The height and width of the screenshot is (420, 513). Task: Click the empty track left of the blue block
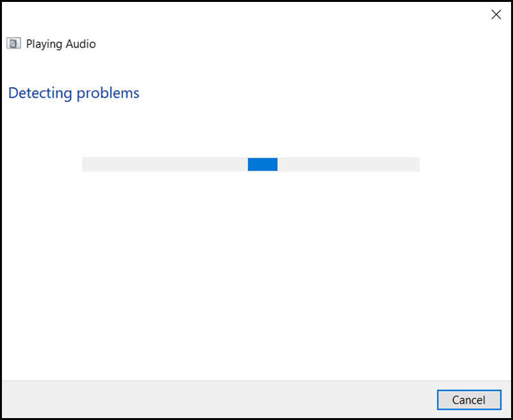(x=165, y=164)
